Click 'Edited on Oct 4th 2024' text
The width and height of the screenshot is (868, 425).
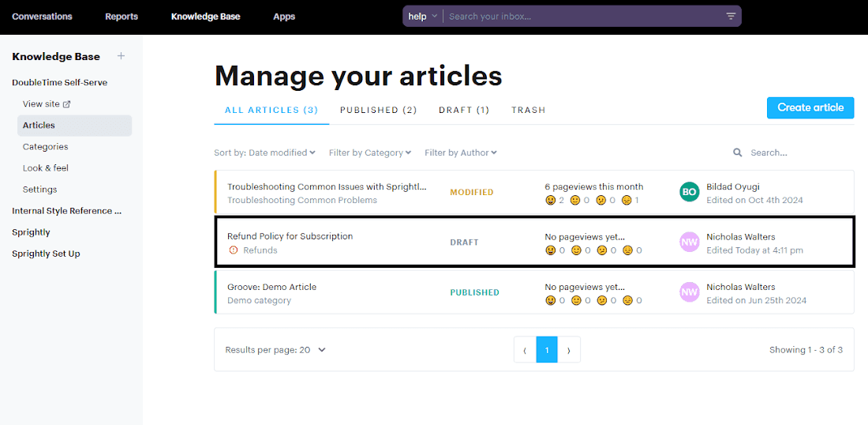(x=754, y=200)
